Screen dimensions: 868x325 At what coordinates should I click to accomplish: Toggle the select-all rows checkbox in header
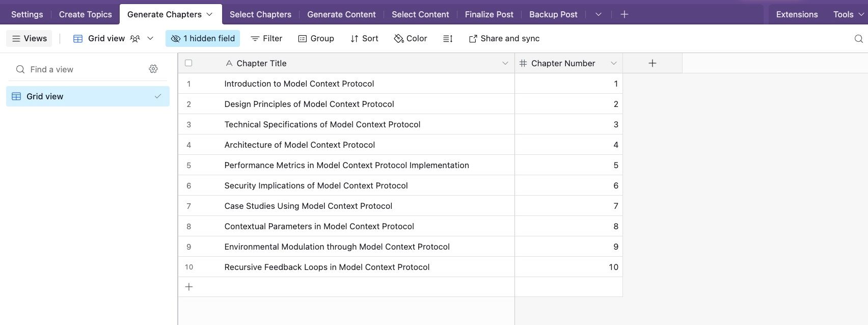tap(188, 63)
